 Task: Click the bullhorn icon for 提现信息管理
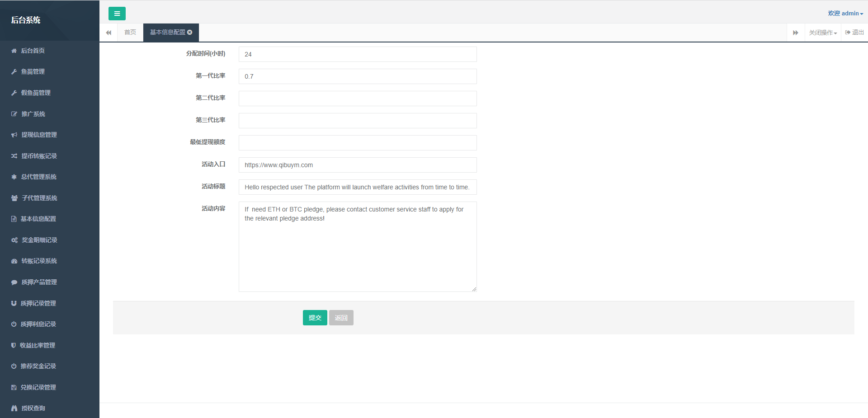pyautogui.click(x=14, y=135)
